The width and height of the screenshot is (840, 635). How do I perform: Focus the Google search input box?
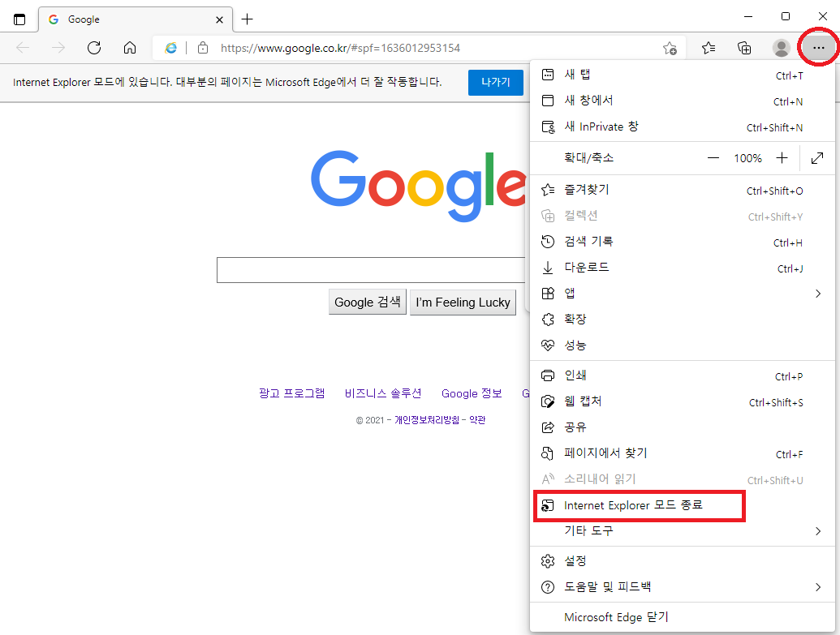coord(373,270)
